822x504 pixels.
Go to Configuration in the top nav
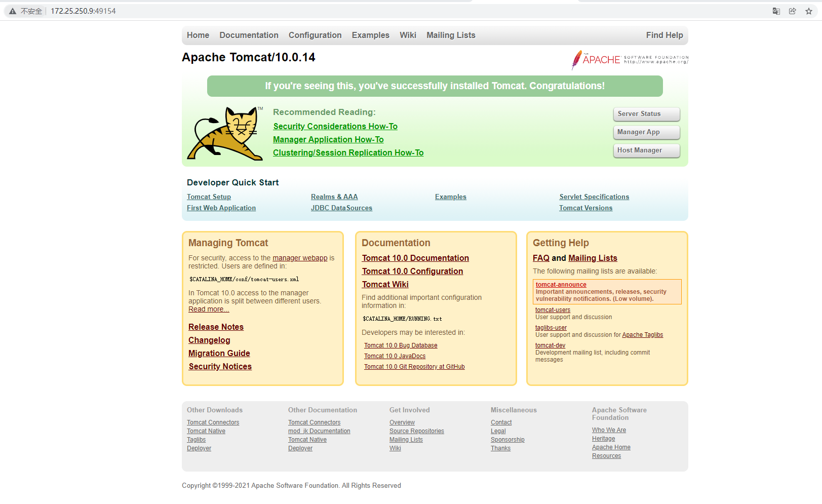[315, 35]
